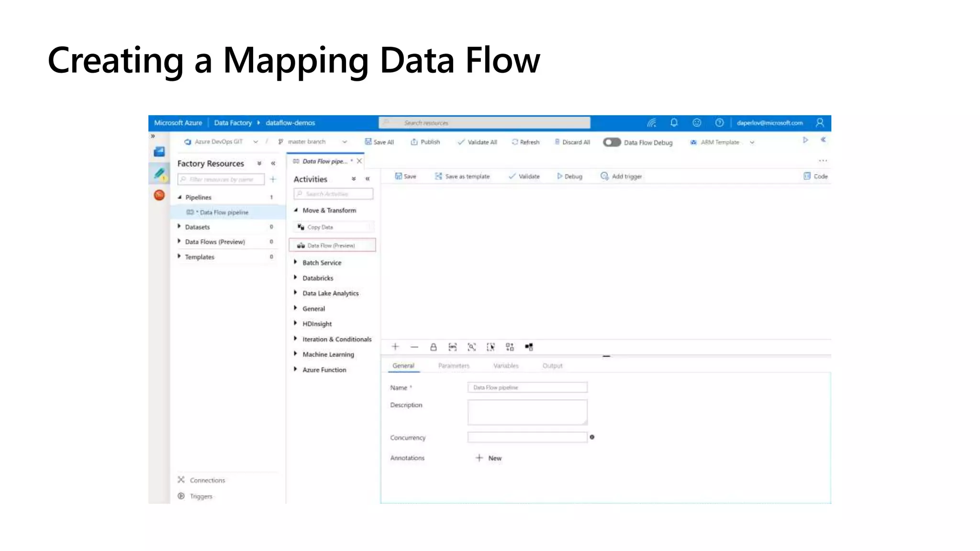The image size is (980, 551).
Task: Expand the Datasets tree node
Action: click(x=179, y=227)
